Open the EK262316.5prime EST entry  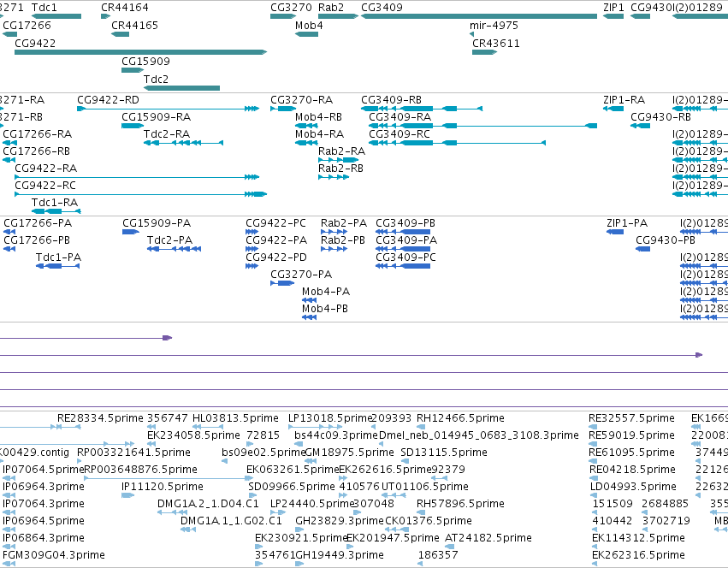638,555
